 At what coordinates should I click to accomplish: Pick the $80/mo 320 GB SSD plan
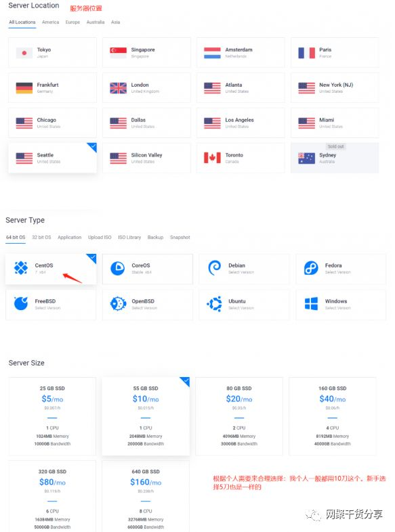click(52, 496)
